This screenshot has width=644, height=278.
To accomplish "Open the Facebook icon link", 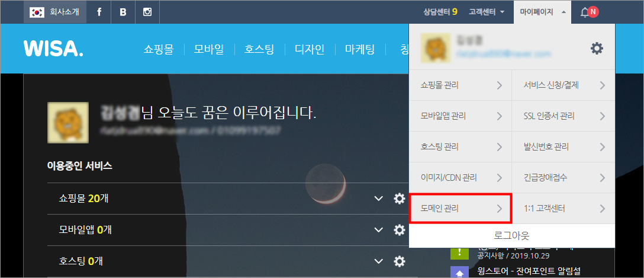I will pyautogui.click(x=99, y=12).
